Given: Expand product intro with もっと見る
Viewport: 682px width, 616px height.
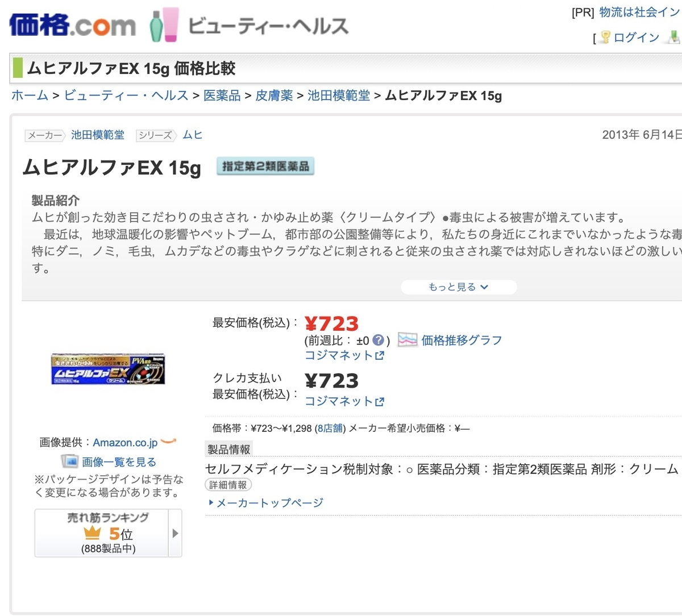Looking at the screenshot, I should click(459, 287).
